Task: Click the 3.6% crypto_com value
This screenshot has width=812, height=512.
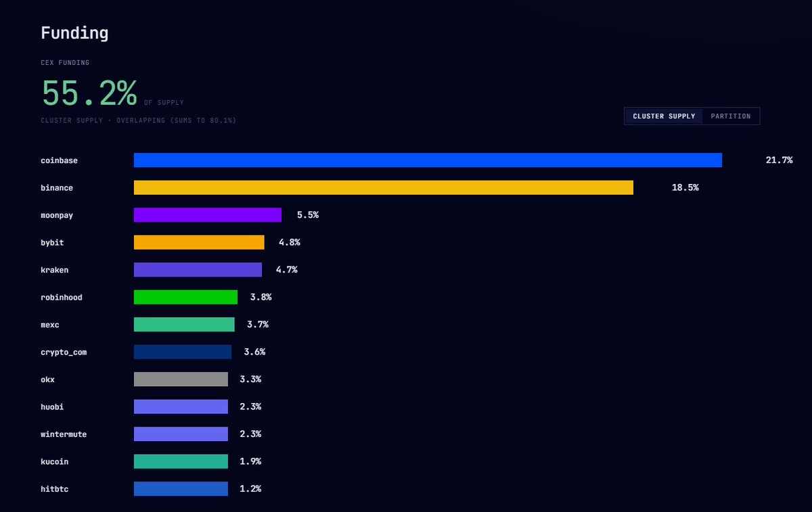Action: click(255, 352)
